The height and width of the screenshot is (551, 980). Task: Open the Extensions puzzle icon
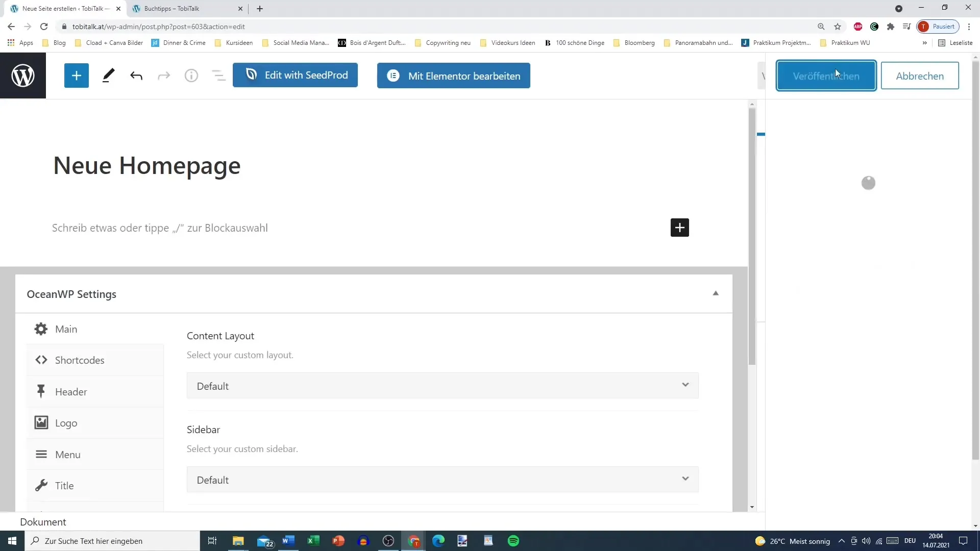click(x=891, y=27)
